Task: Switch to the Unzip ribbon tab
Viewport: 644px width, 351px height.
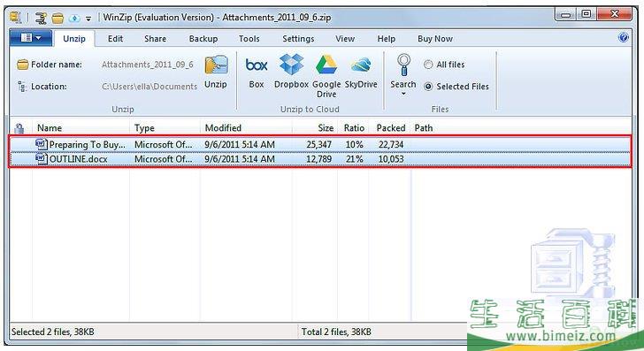Action: 74,39
